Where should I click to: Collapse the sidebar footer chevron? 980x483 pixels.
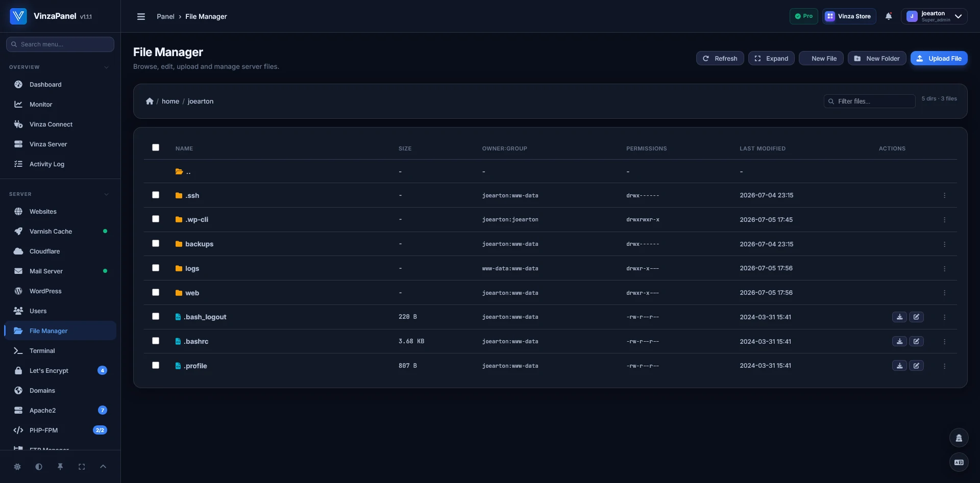(103, 467)
